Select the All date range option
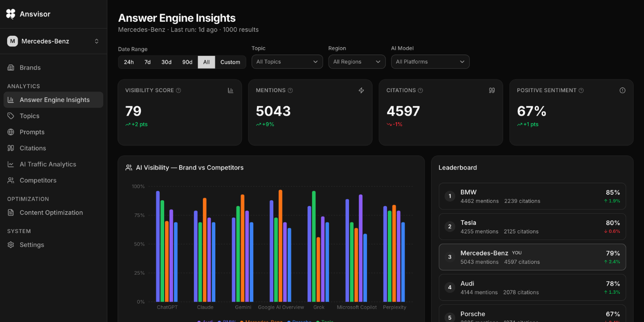Image resolution: width=644 pixels, height=322 pixels. [x=206, y=62]
